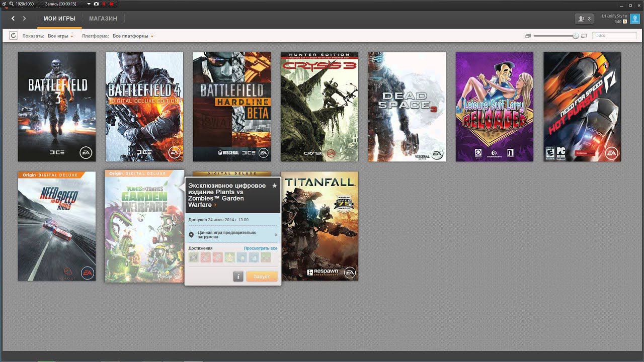Click the second achievement icon

[205, 257]
